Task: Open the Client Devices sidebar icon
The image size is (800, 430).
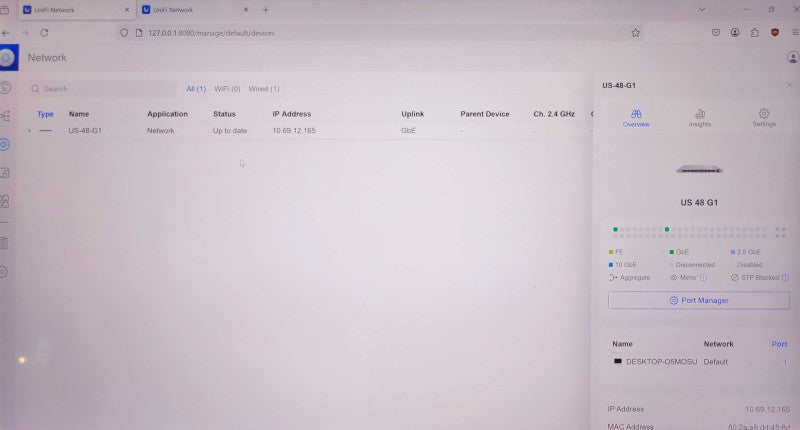Action: tap(5, 173)
